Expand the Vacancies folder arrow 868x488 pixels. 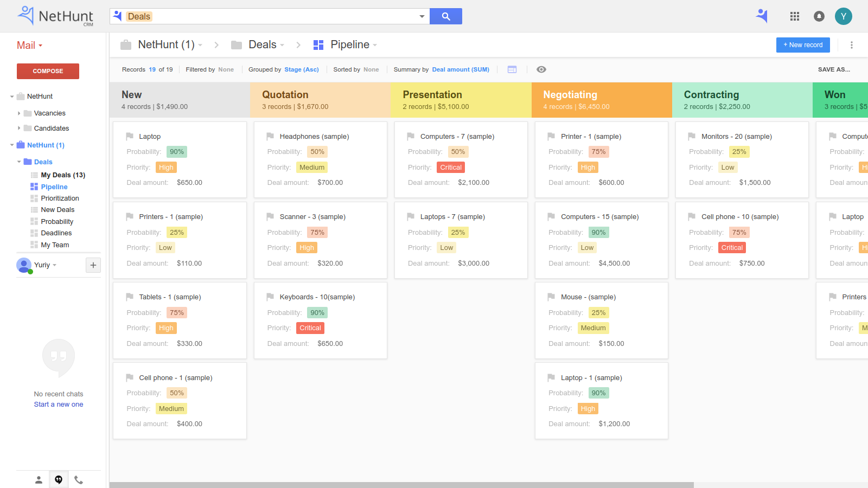click(x=19, y=113)
